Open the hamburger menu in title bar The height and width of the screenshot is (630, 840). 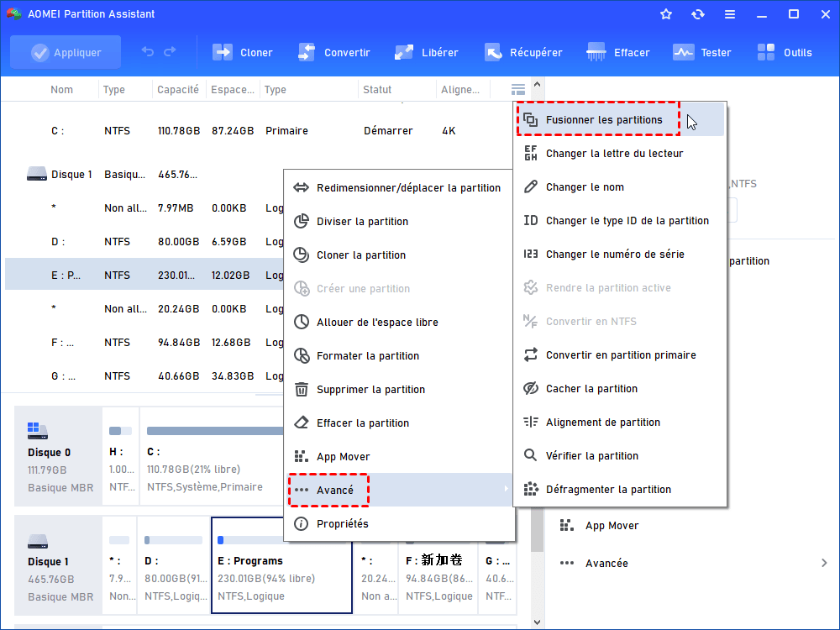(730, 14)
